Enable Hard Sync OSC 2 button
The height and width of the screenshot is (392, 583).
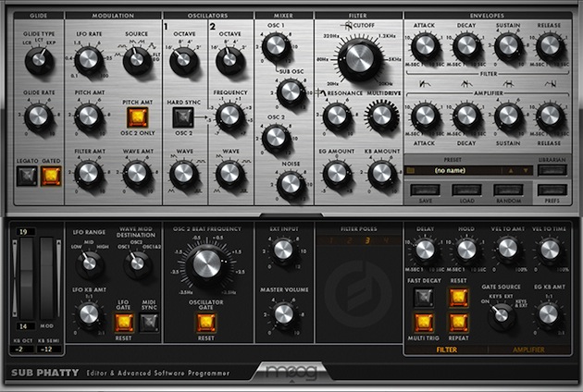click(x=183, y=117)
